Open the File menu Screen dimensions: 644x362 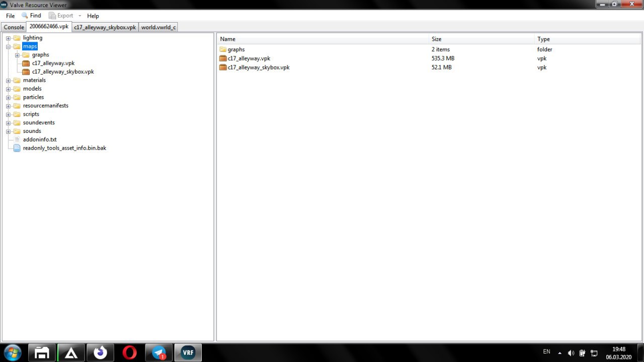(10, 16)
